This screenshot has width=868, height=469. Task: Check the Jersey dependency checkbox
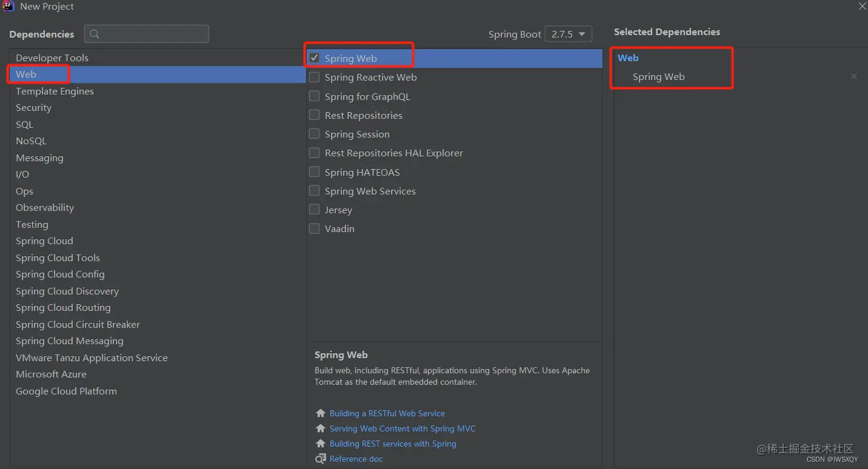tap(314, 209)
